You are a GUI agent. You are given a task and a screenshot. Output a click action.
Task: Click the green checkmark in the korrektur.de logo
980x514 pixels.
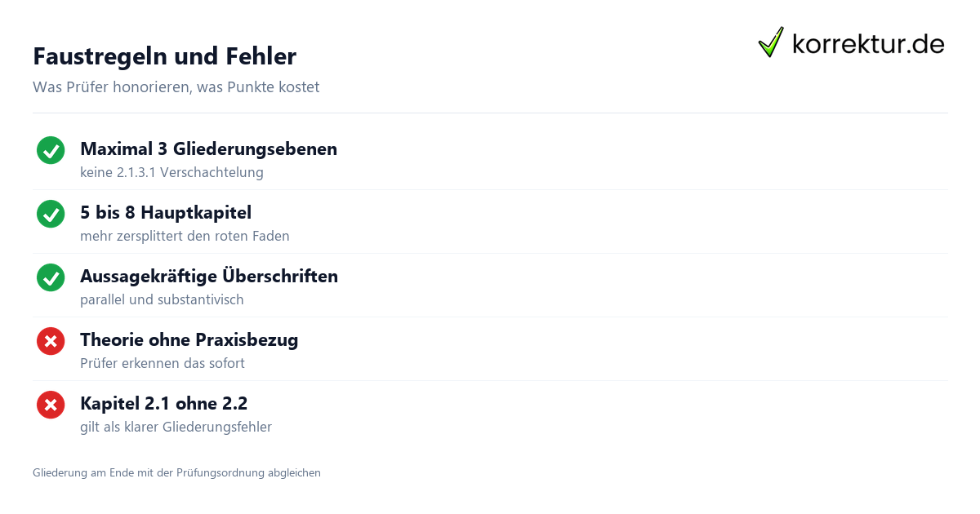(x=771, y=42)
